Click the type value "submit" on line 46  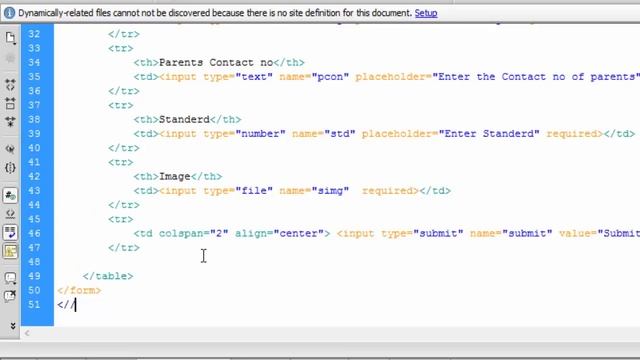(x=438, y=233)
